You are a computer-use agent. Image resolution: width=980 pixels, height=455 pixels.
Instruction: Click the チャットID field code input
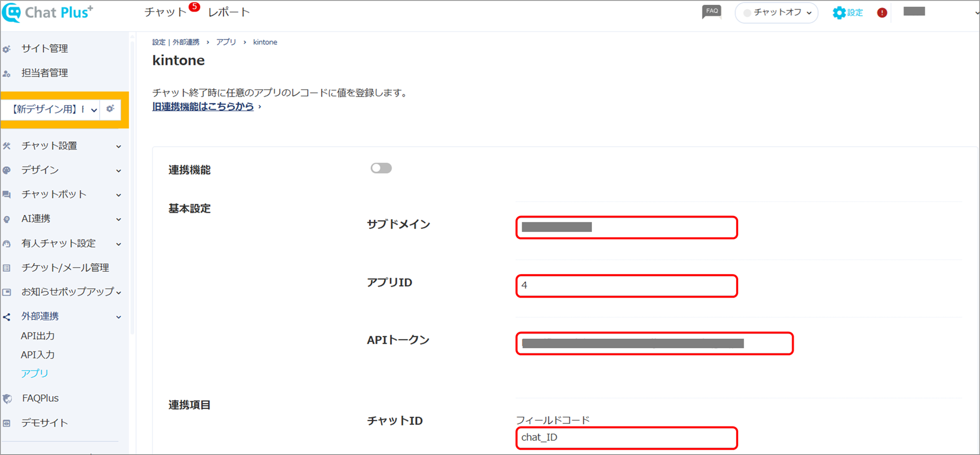pos(627,438)
